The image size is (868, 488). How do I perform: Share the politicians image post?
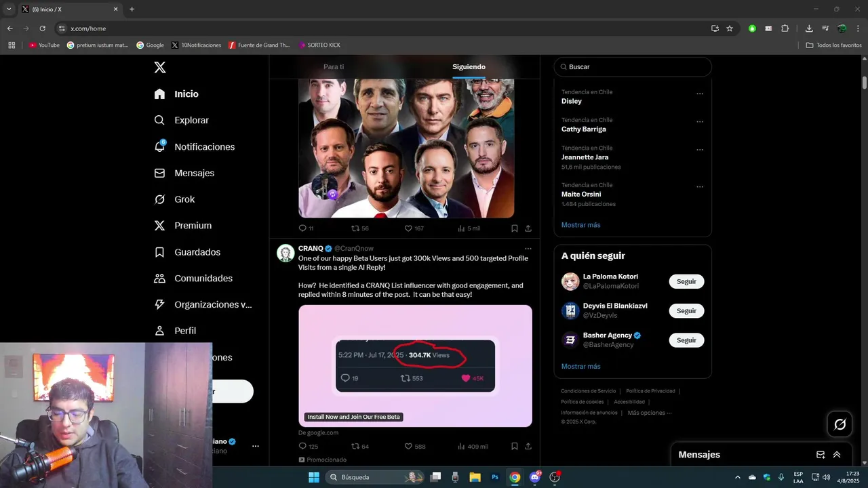(528, 228)
